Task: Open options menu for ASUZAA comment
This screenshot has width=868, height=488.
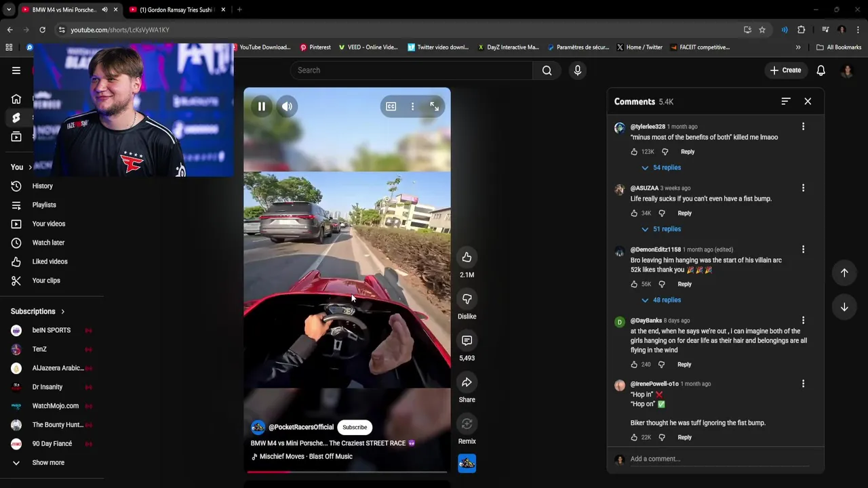Action: [x=803, y=188]
